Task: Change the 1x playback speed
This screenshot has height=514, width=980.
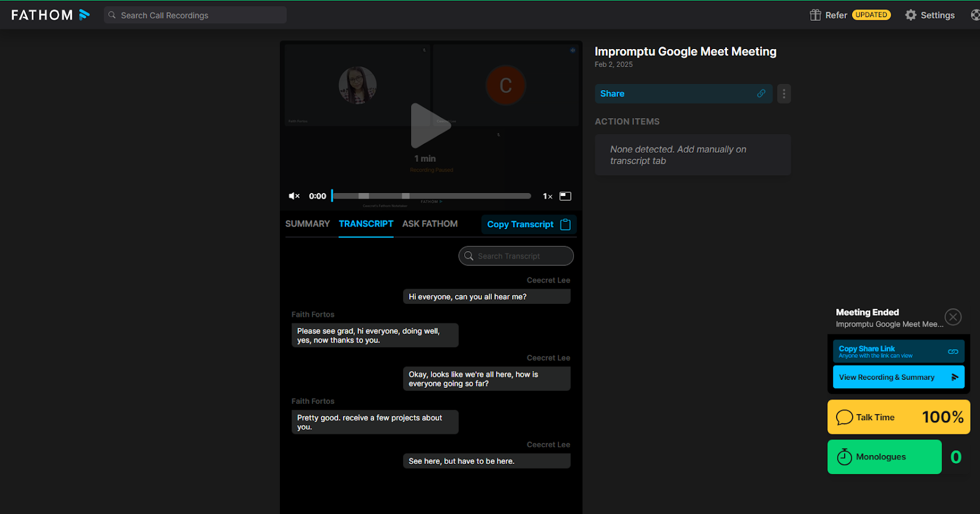Action: pyautogui.click(x=548, y=196)
